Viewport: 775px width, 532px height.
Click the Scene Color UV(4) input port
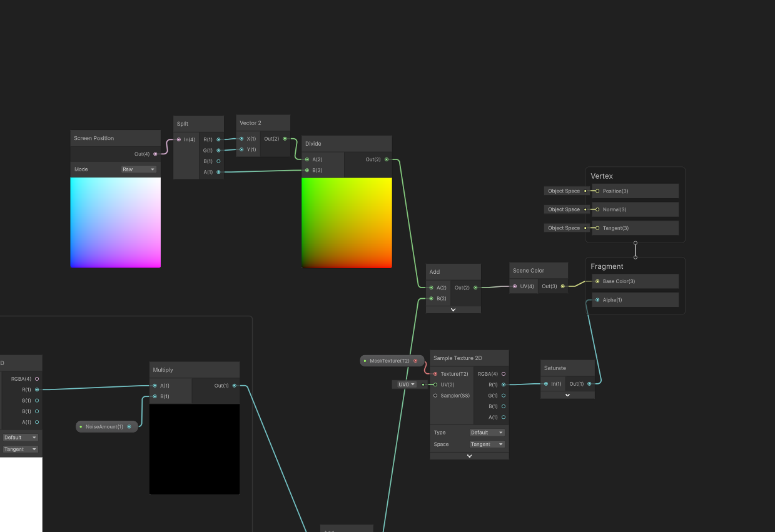coord(515,286)
